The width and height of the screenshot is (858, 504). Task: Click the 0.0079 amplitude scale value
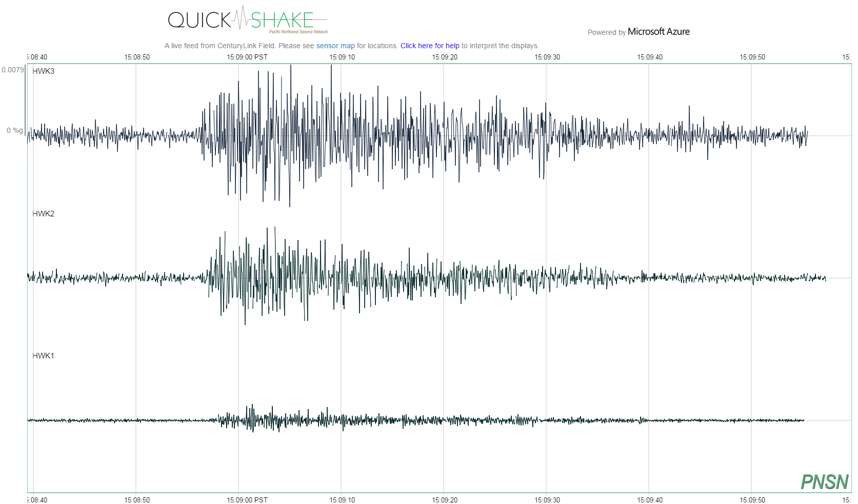[x=12, y=70]
